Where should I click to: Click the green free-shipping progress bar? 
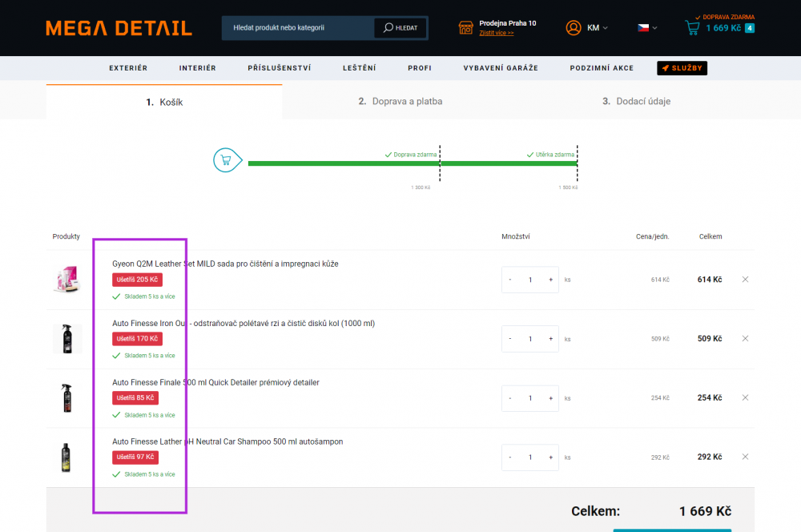(x=413, y=163)
